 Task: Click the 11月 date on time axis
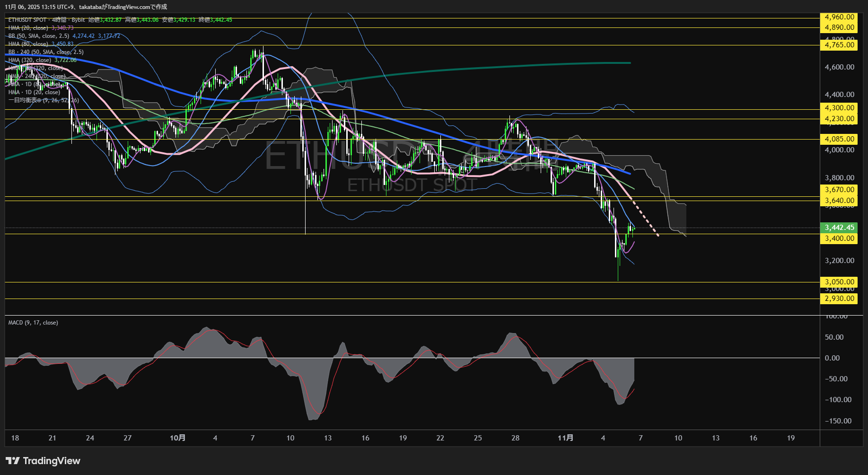pos(565,438)
